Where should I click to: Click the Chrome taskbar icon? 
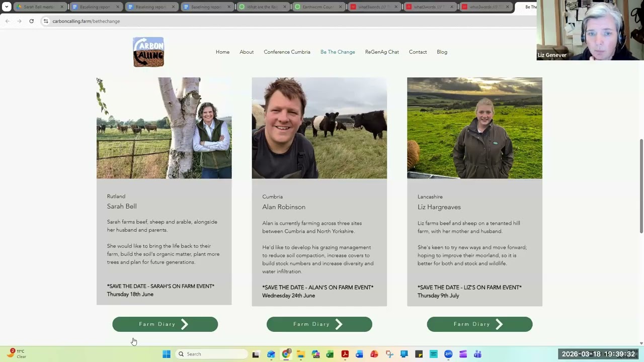pos(286,354)
